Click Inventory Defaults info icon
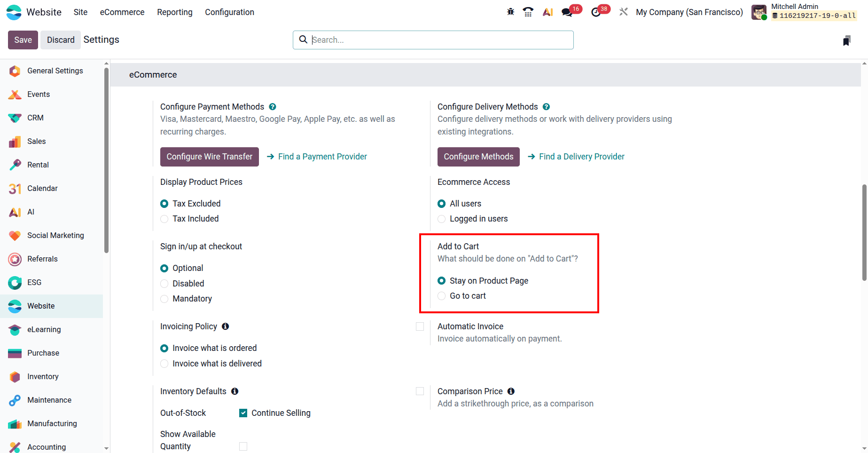The height and width of the screenshot is (453, 868). (x=235, y=391)
